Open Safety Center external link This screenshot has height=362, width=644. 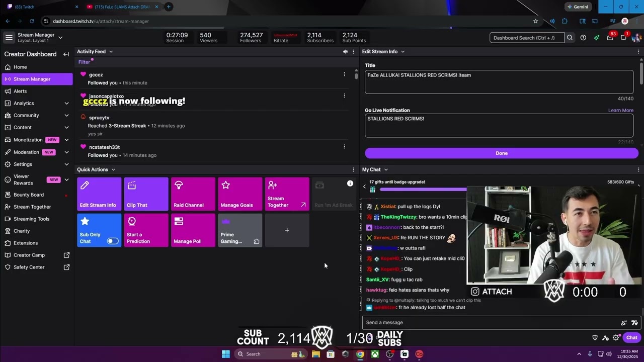pos(37,267)
